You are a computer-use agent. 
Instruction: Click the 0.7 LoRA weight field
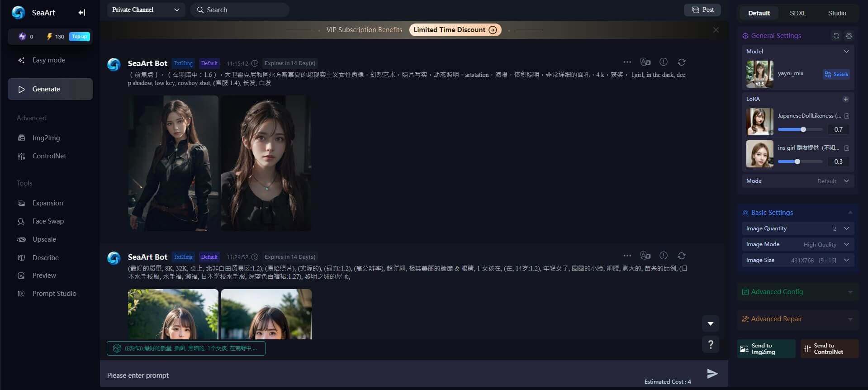(x=838, y=129)
